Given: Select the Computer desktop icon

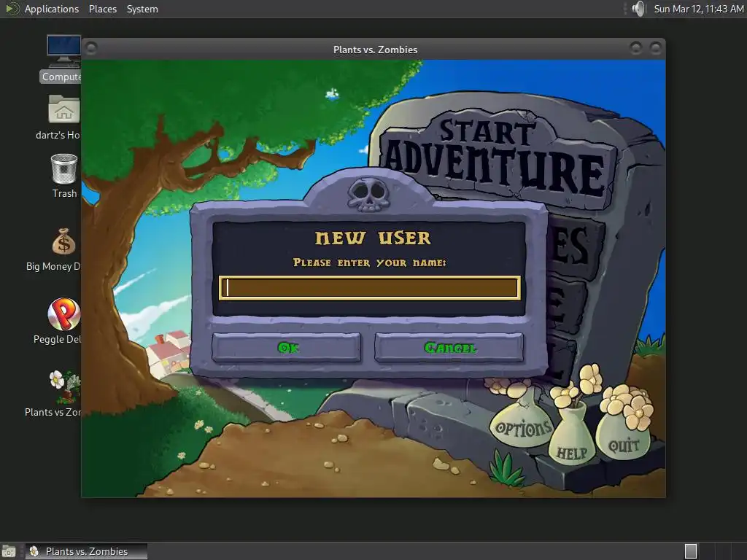Looking at the screenshot, I should 63,59.
